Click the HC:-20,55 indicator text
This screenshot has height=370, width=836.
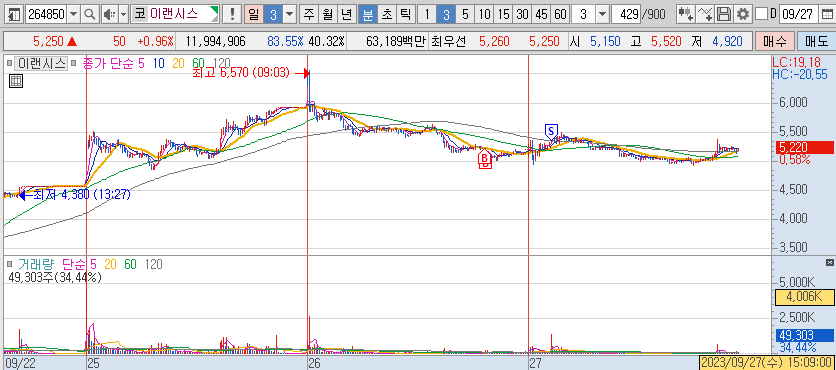click(x=800, y=74)
